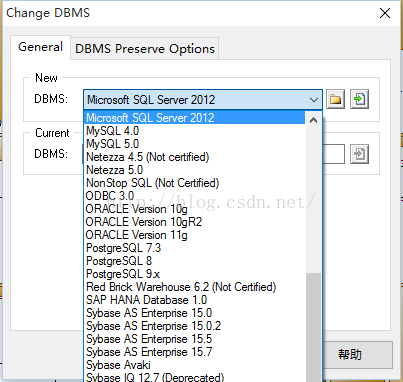Choose MySQL 5.0 from the list
This screenshot has height=382, width=403.
[x=195, y=144]
